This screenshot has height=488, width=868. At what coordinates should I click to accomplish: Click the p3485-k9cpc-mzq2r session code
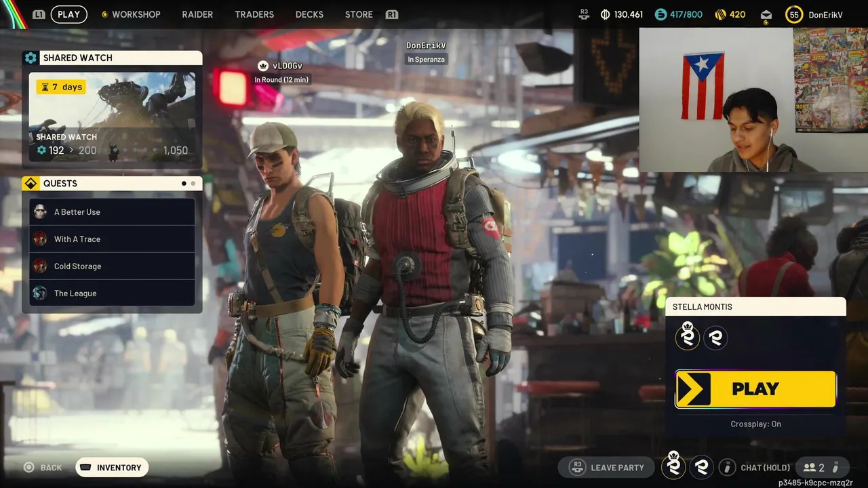(815, 483)
